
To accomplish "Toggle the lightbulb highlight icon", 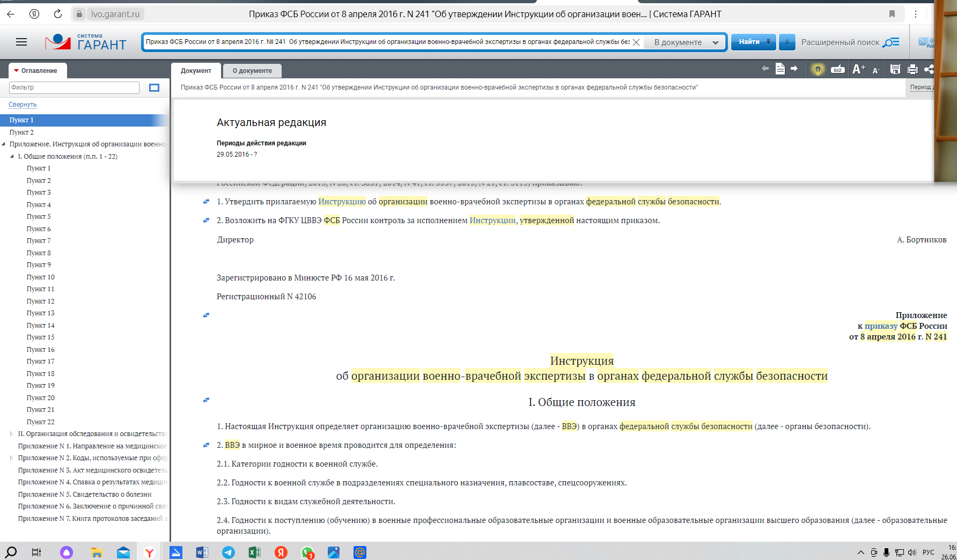I will (x=818, y=69).
